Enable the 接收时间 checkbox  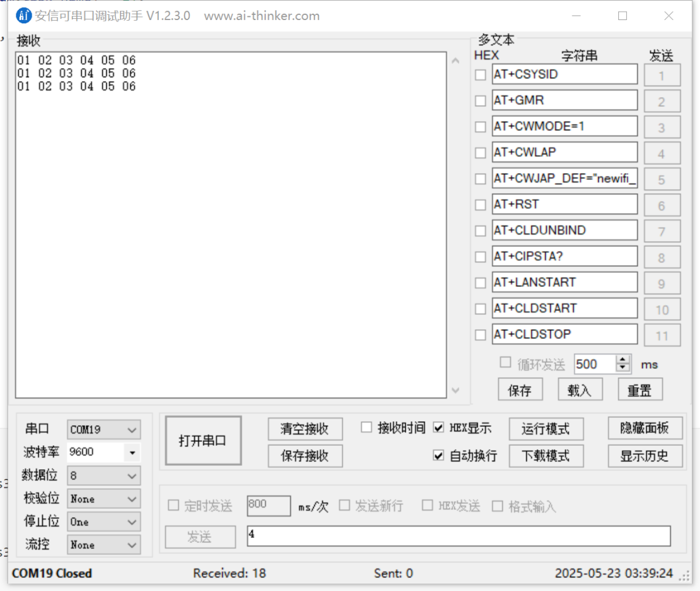[x=367, y=428]
